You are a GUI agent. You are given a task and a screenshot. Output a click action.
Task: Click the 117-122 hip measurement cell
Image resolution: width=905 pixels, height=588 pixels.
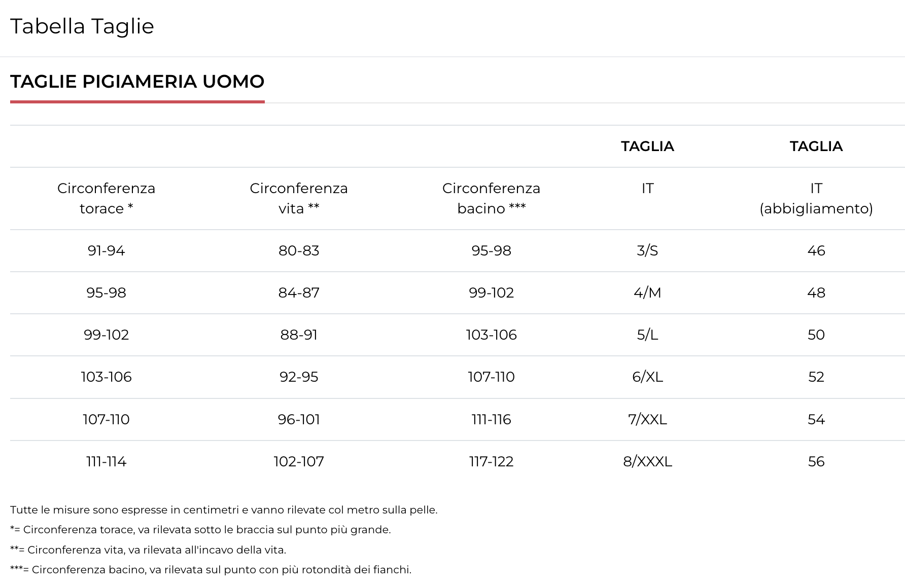[x=491, y=461]
